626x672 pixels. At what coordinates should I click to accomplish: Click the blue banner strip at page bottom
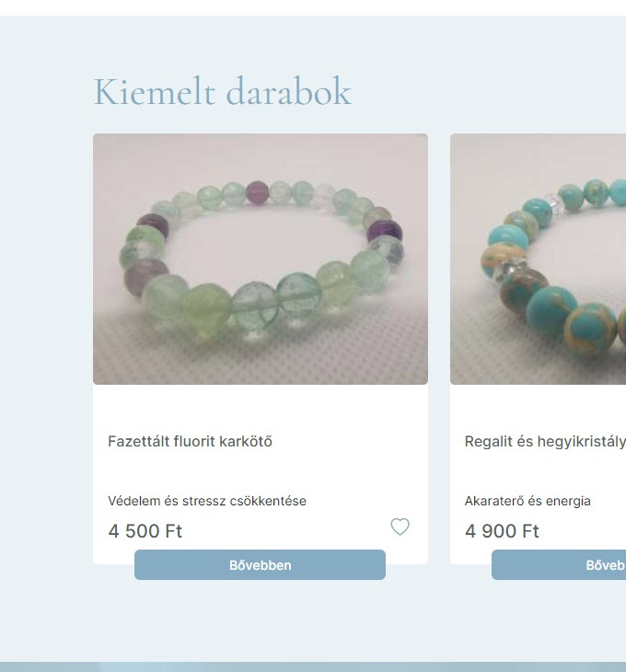coord(313,666)
